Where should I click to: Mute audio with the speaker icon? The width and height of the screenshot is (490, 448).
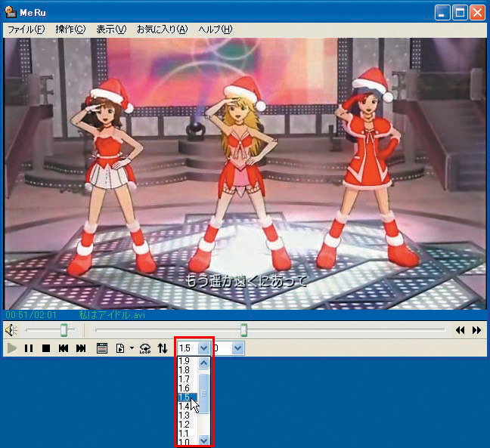tap(11, 330)
